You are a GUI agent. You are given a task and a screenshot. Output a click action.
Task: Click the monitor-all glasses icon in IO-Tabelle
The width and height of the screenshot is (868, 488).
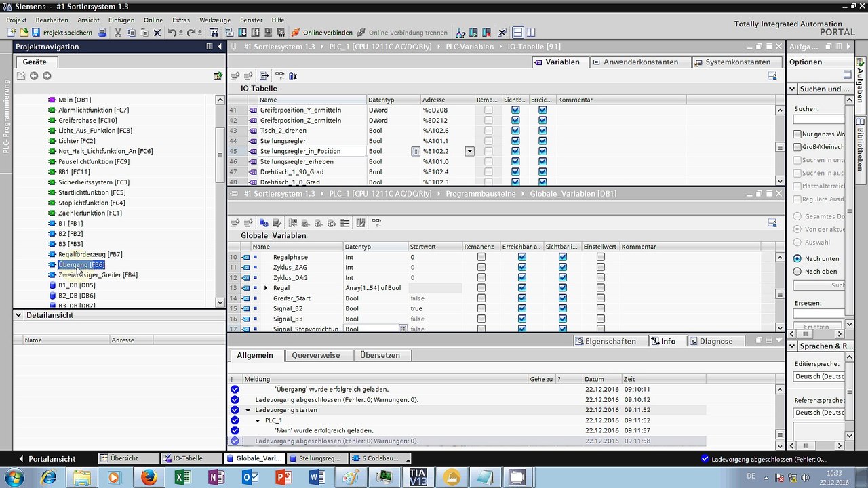coord(279,76)
